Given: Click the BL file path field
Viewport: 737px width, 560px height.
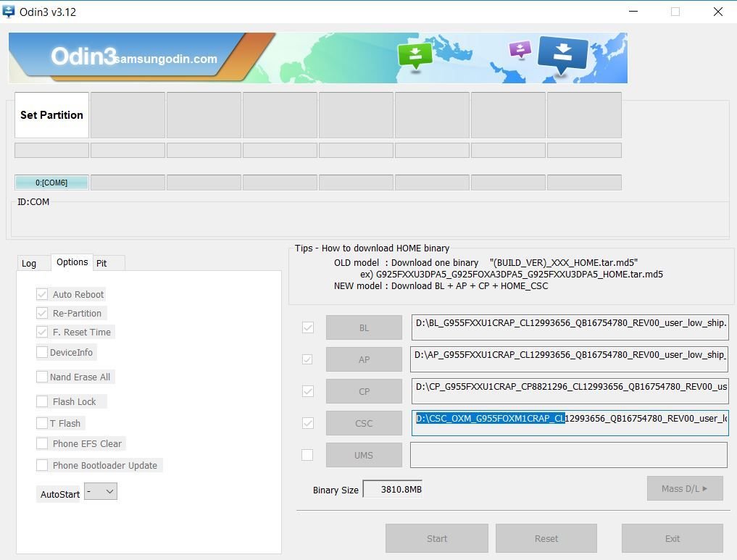Looking at the screenshot, I should 570,327.
